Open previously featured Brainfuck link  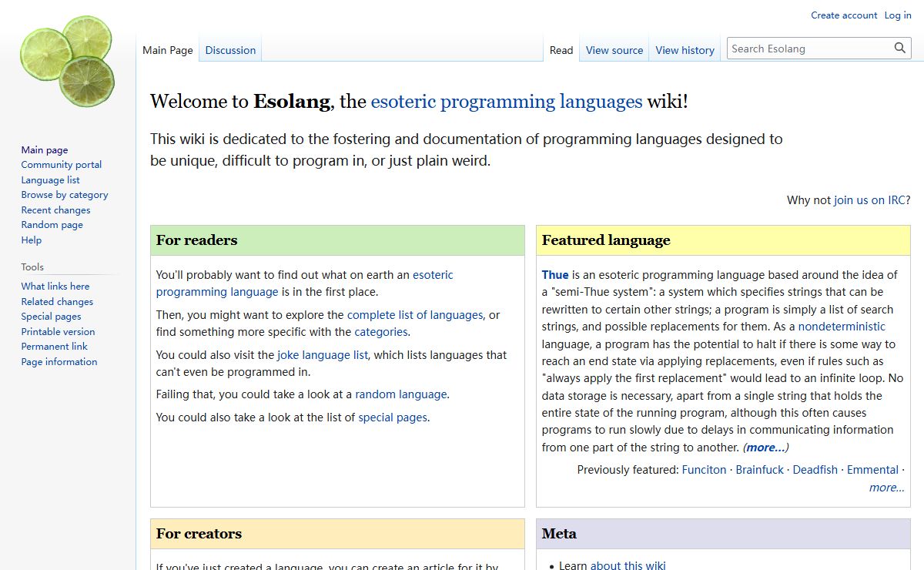(x=759, y=470)
